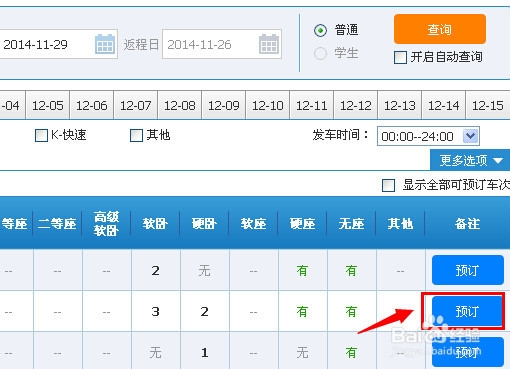Viewport: 510px width, 369px height.
Task: Click the 软卧 count 2 in first row
Action: 155,271
